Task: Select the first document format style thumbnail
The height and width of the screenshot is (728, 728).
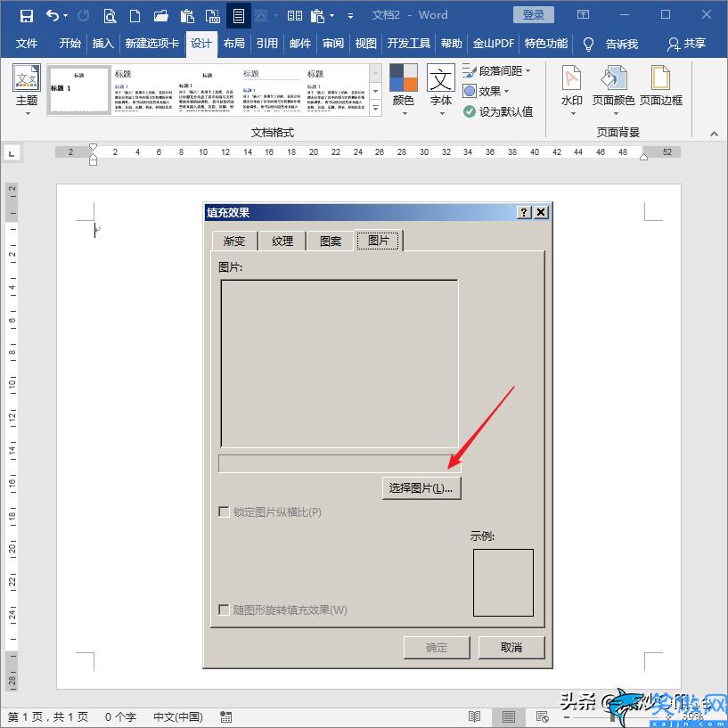Action: [x=79, y=90]
